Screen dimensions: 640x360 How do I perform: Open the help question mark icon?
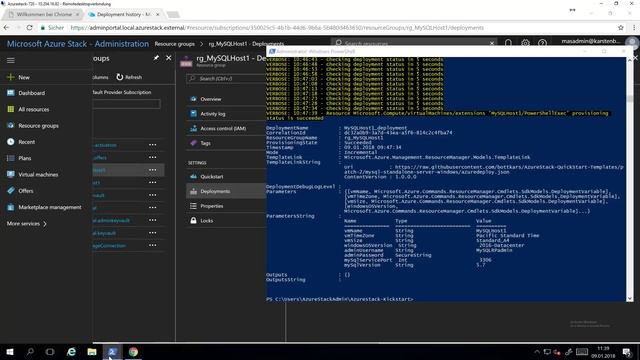pyautogui.click(x=542, y=43)
